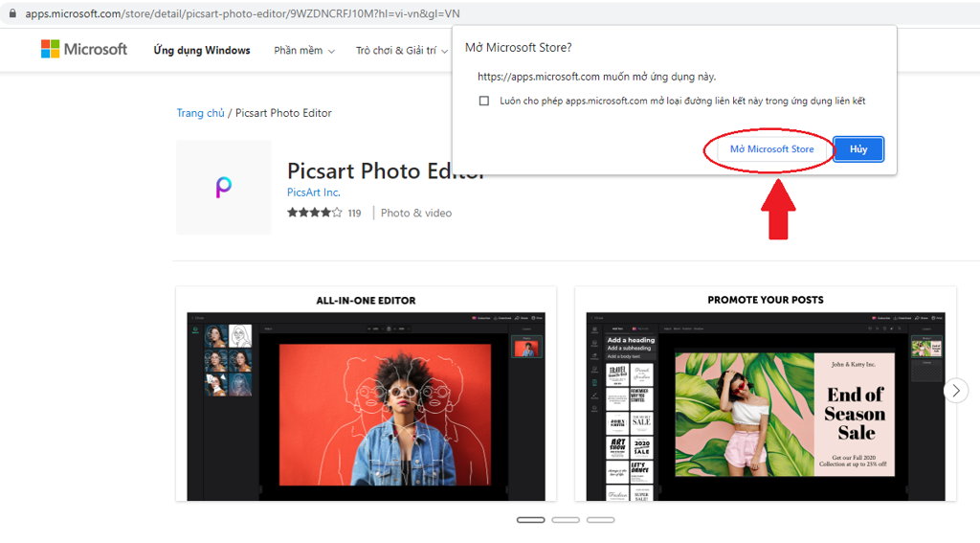Expand the Phần mềm dropdown
Viewport: 980px width, 543px height.
click(304, 51)
